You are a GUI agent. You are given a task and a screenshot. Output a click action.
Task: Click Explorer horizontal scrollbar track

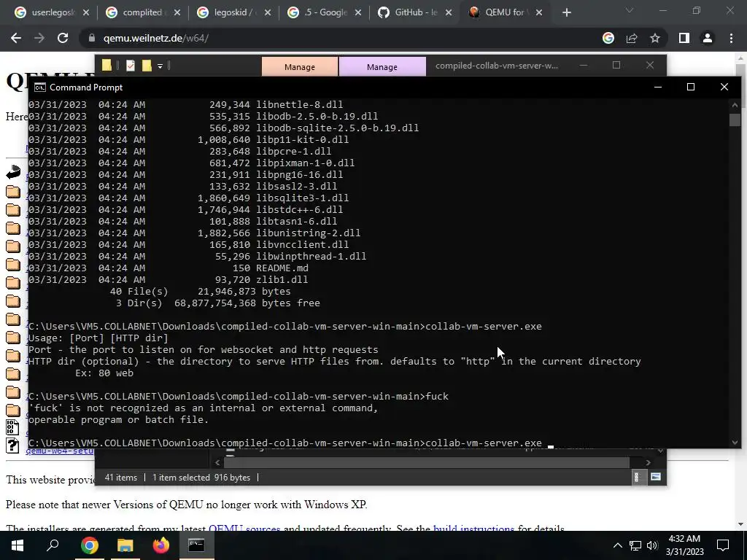tap(427, 462)
